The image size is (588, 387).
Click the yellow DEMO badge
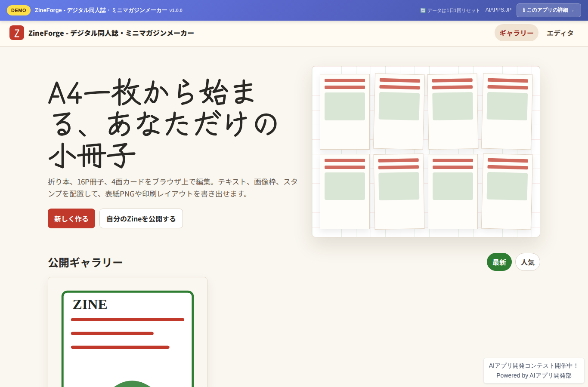(x=19, y=10)
